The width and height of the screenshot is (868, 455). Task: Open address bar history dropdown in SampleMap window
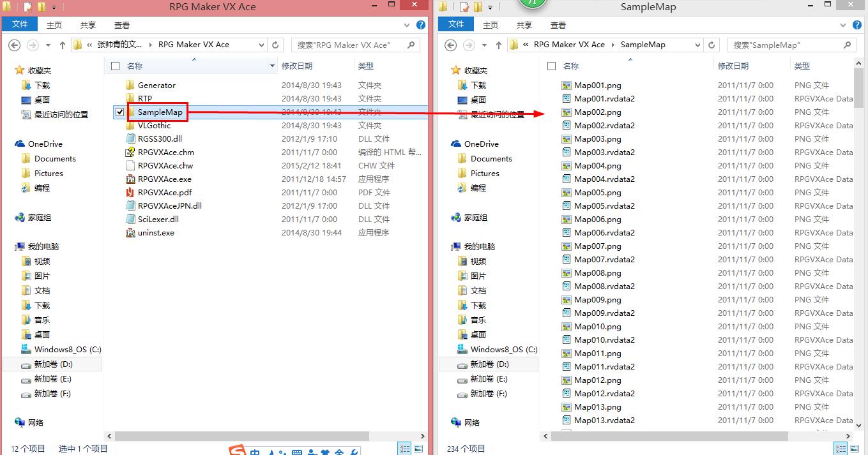[697, 45]
